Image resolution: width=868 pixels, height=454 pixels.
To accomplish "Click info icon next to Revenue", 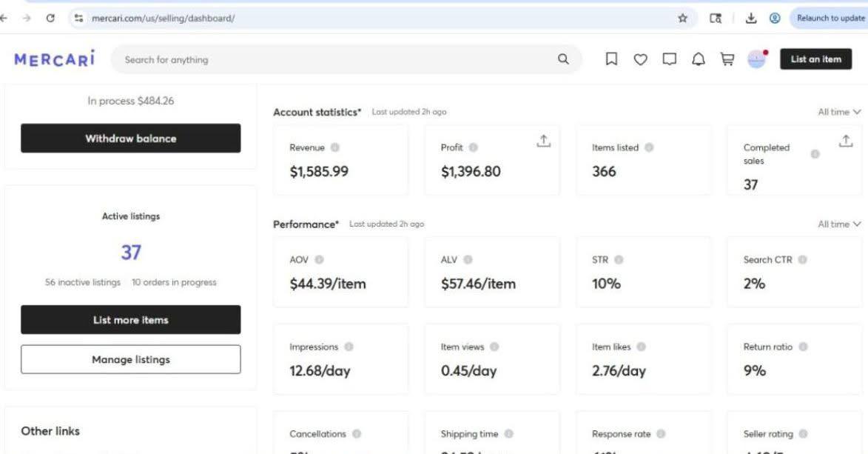I will (x=335, y=147).
